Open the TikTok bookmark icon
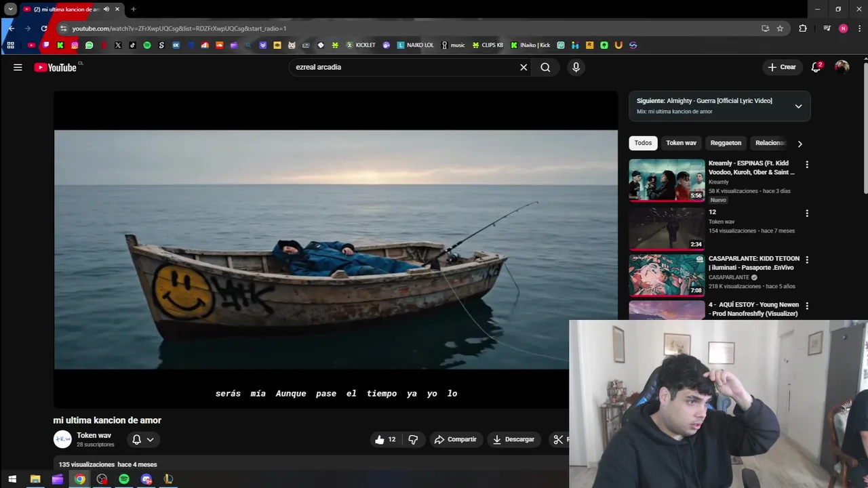 click(x=132, y=45)
